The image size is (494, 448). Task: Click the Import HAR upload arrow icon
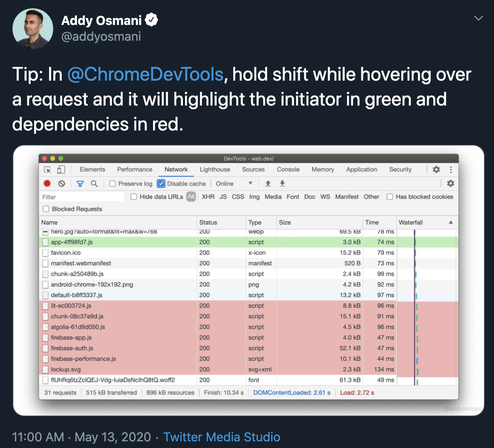tap(268, 184)
